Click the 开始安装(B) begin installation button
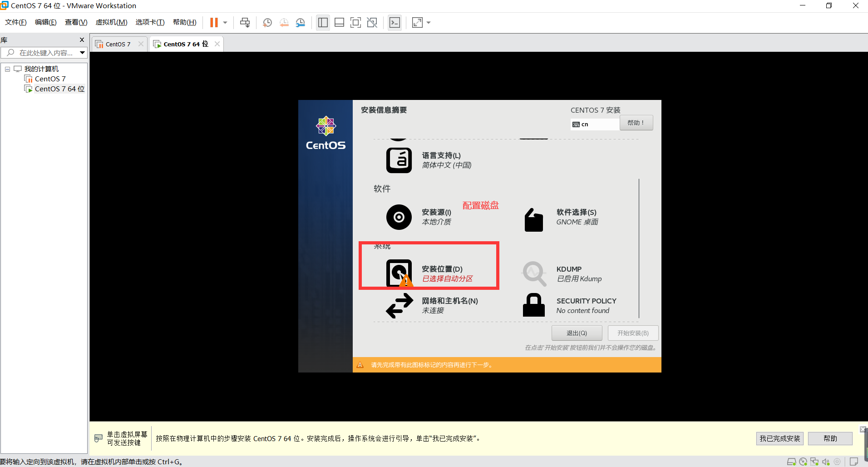The width and height of the screenshot is (868, 467). [633, 333]
